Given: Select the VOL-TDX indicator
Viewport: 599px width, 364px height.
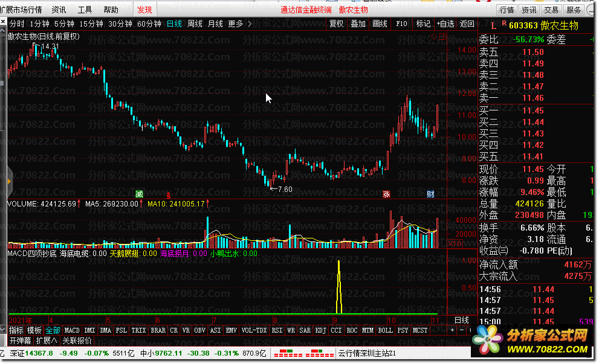Looking at the screenshot, I should tap(254, 330).
